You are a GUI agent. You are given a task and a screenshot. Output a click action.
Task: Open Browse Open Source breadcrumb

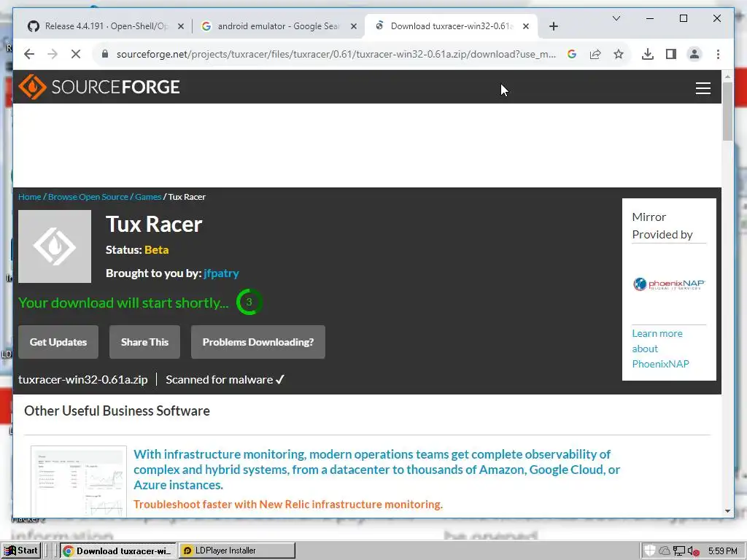[x=88, y=197]
